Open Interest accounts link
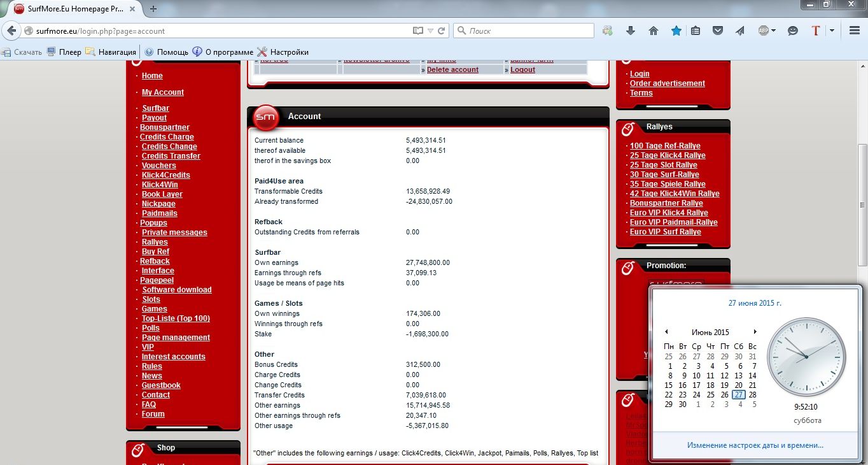The image size is (868, 465). [x=173, y=357]
